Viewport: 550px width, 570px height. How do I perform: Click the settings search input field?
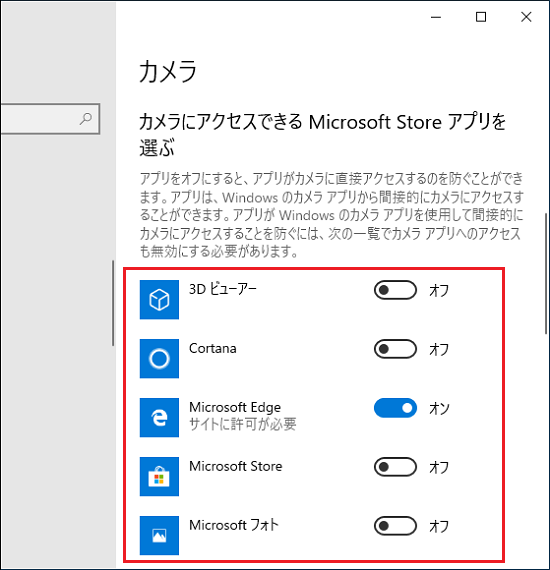pyautogui.click(x=50, y=119)
